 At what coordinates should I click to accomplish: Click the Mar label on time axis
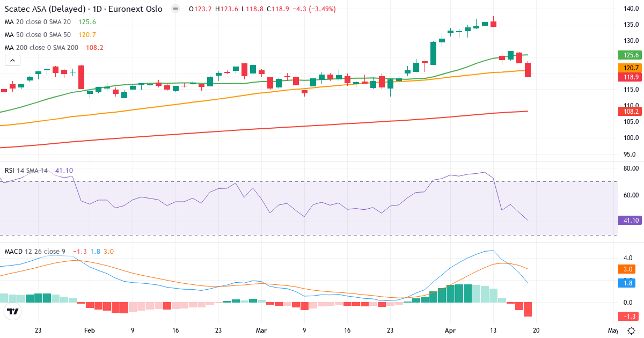point(261,330)
